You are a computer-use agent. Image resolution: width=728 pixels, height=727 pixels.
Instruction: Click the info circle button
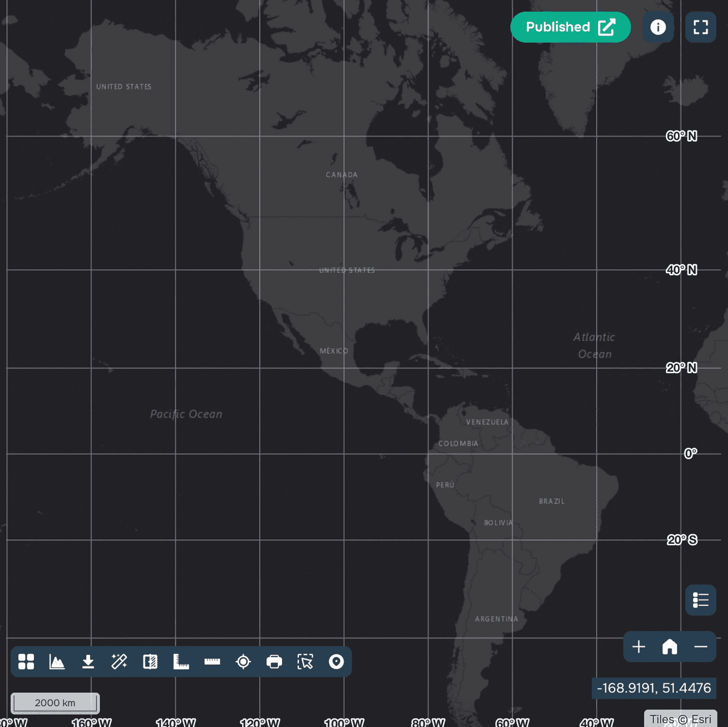658,27
